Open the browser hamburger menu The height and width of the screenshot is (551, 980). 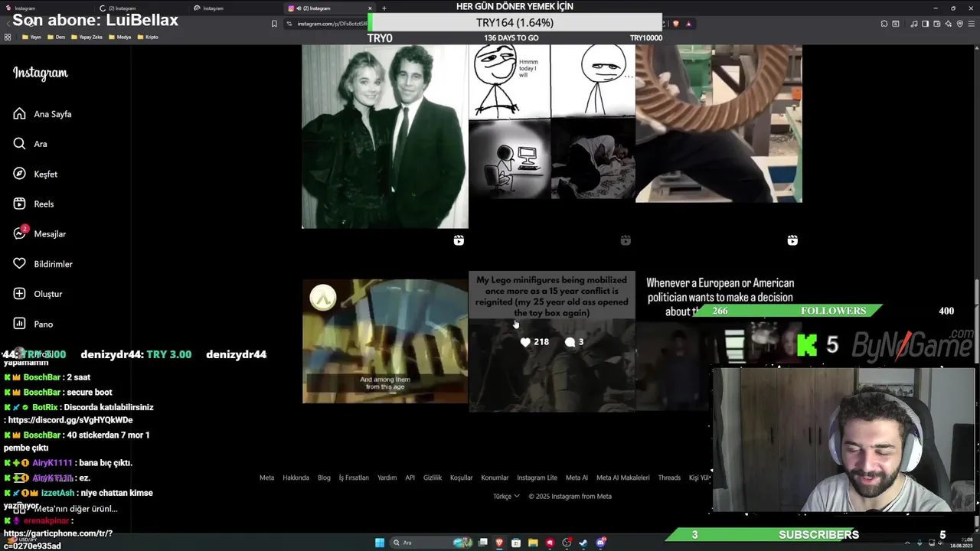(x=972, y=24)
